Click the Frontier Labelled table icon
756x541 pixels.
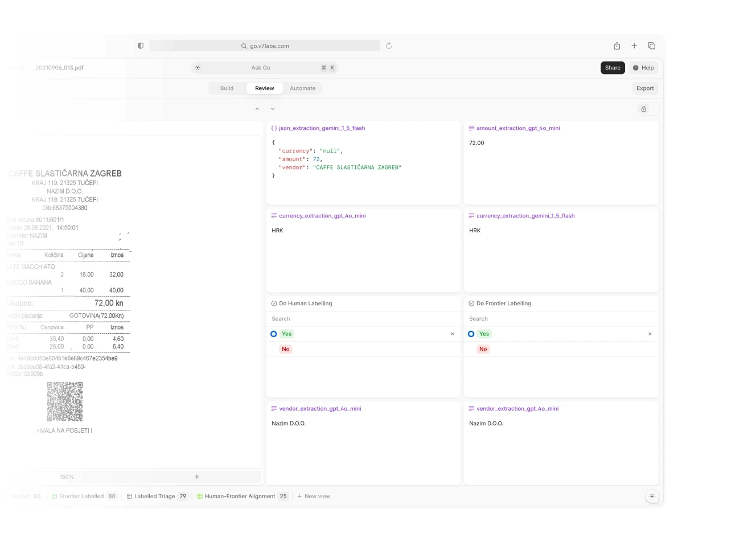coord(55,496)
